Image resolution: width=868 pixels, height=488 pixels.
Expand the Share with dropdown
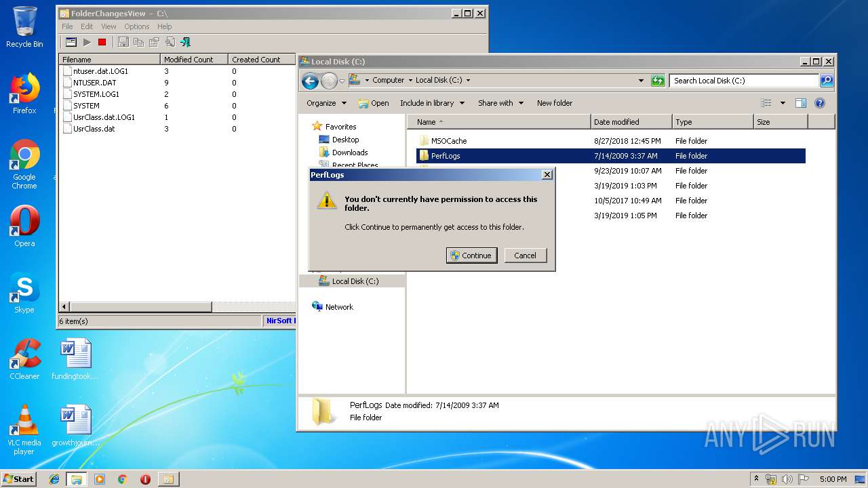click(x=500, y=103)
